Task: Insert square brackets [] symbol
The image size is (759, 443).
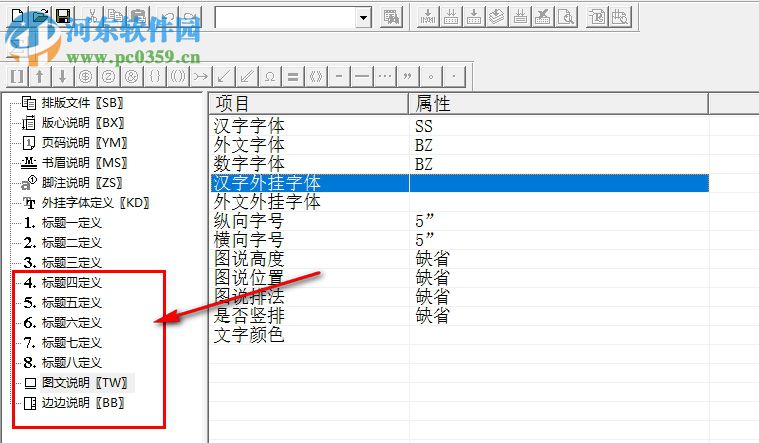Action: (x=16, y=76)
